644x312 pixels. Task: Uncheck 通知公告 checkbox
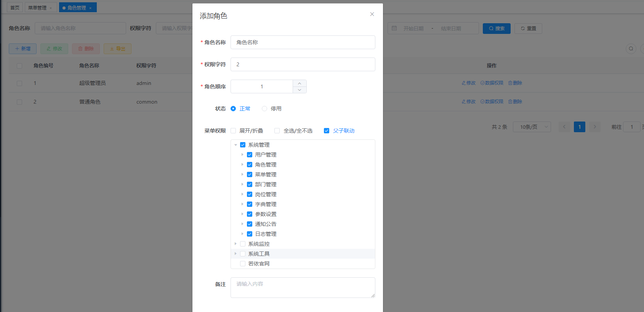pos(250,224)
